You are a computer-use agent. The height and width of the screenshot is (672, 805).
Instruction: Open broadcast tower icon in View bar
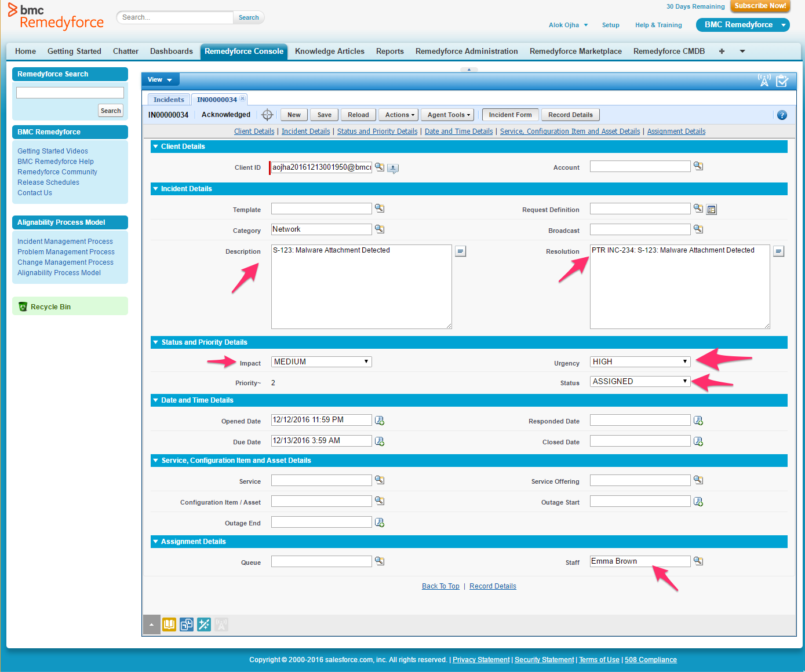point(764,80)
